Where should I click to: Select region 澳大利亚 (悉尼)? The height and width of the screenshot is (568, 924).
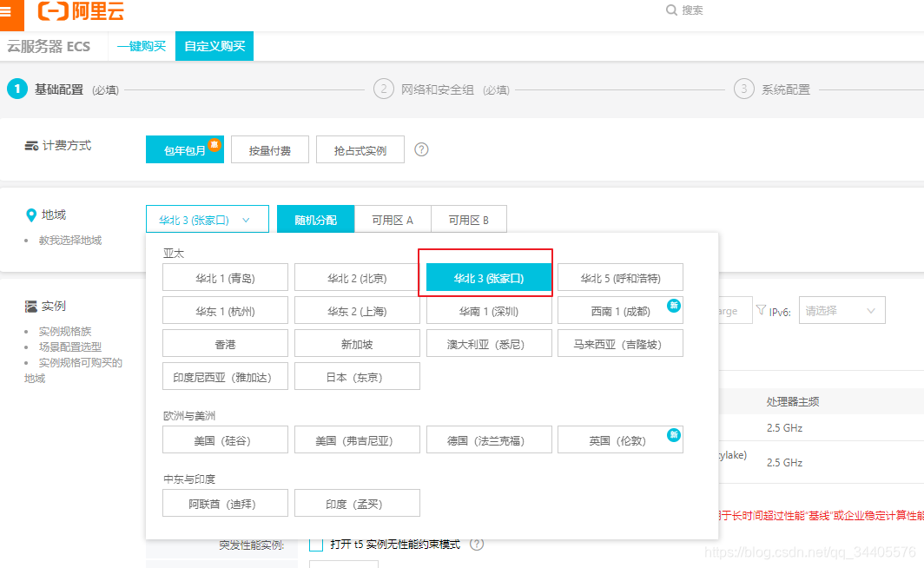pyautogui.click(x=489, y=344)
